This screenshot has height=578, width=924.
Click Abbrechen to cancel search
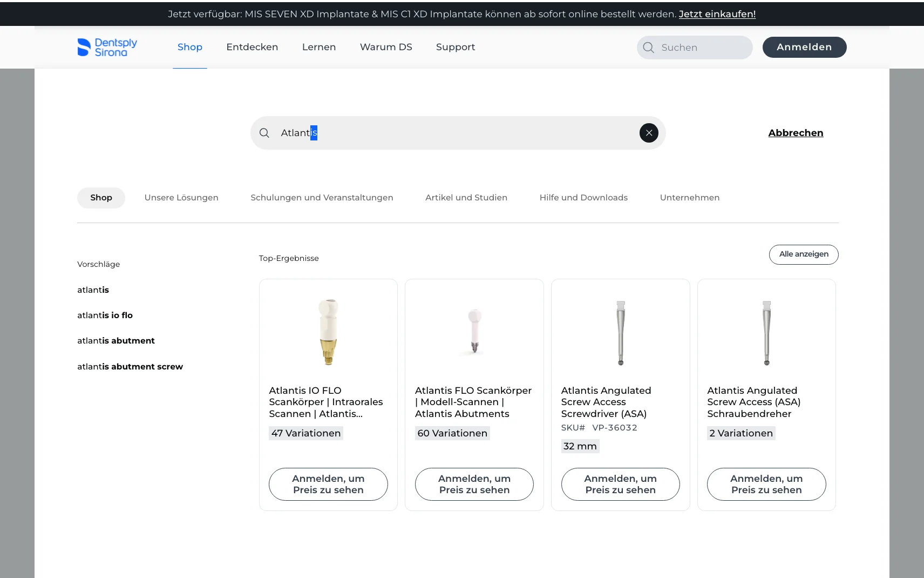pyautogui.click(x=796, y=133)
